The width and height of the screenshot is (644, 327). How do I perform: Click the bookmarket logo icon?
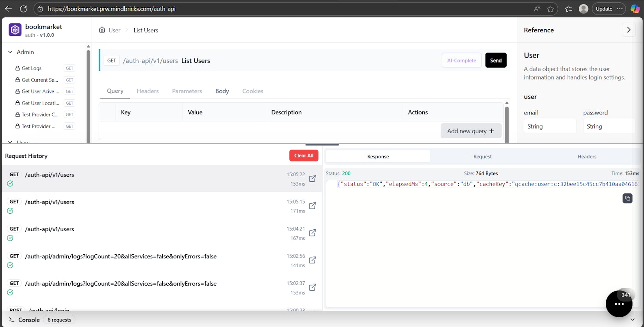coord(15,30)
